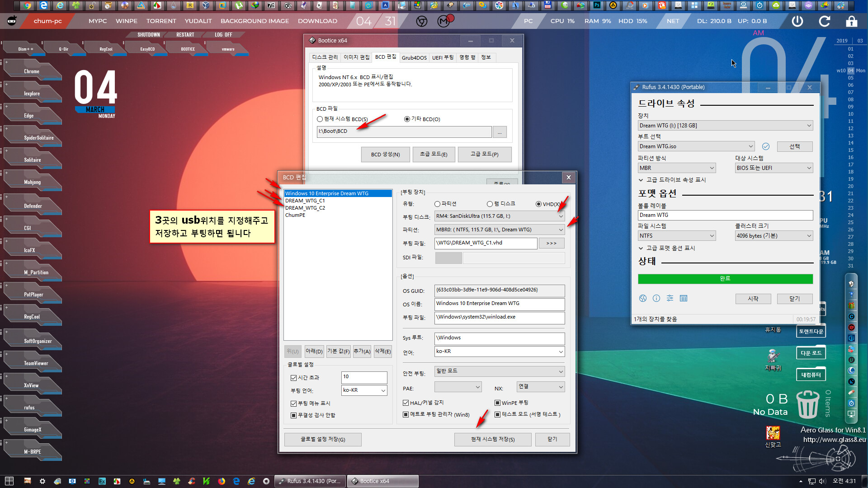The height and width of the screenshot is (488, 868).
Task: Click the Windows Start button
Action: coord(9,481)
